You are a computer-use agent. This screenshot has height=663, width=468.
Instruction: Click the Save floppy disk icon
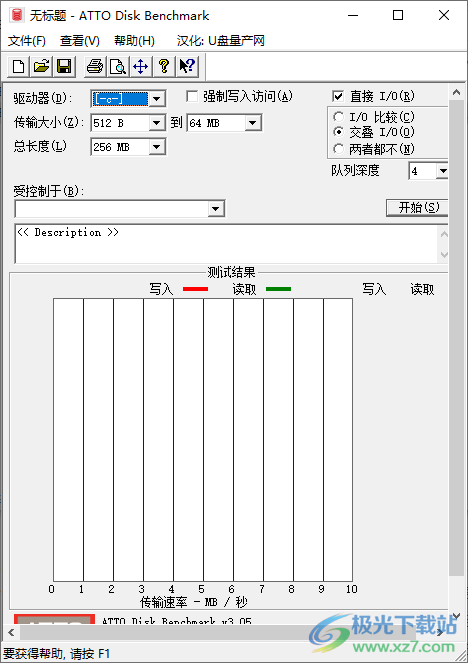coord(64,66)
